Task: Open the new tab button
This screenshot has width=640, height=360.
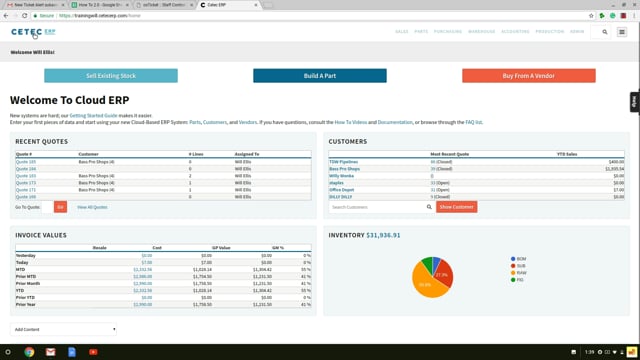Action: [x=268, y=5]
